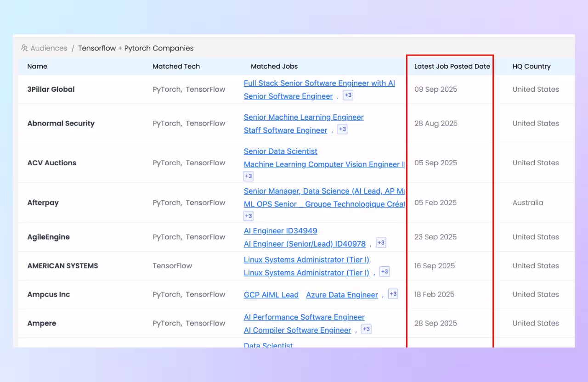The image size is (588, 382).
Task: Click the Matched Tech column header
Action: click(176, 67)
